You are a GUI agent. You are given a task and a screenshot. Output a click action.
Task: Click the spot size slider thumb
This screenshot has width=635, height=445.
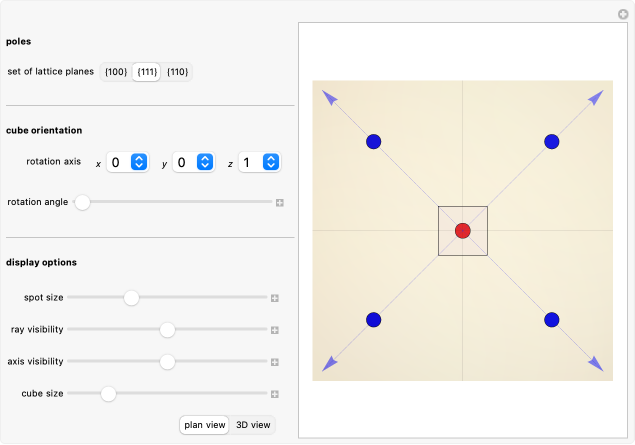(131, 298)
